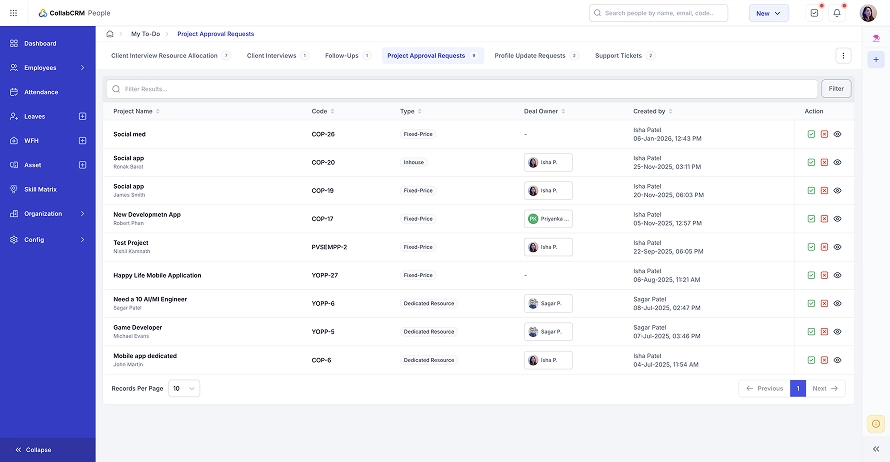Reject the Social med project request
This screenshot has height=462, width=890.
point(824,134)
